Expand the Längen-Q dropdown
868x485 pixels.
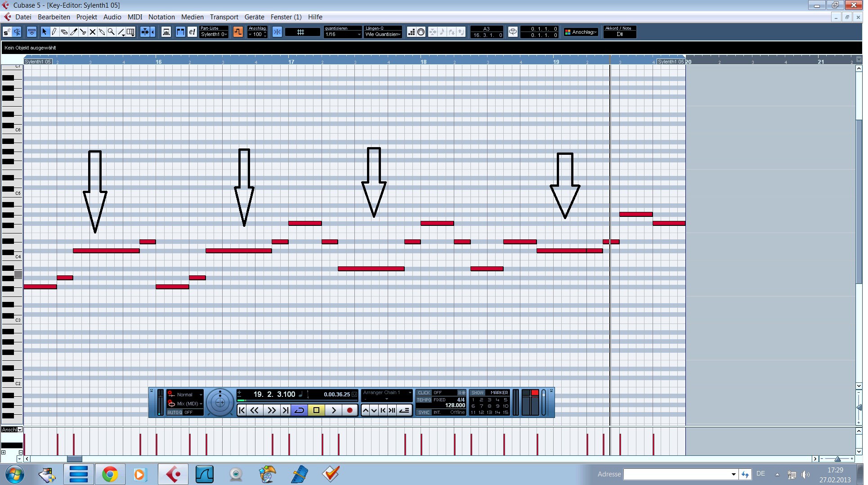point(383,34)
